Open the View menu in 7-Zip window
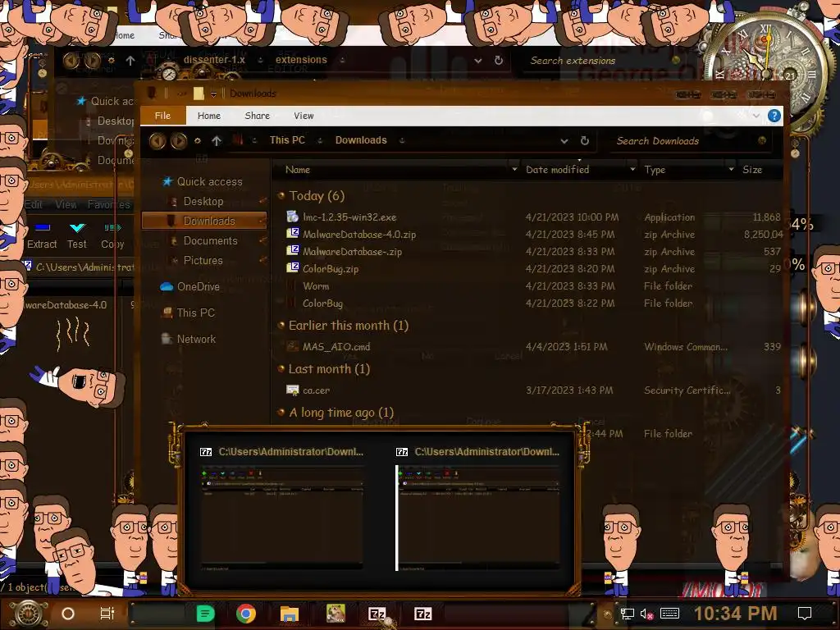This screenshot has width=840, height=630. click(66, 204)
